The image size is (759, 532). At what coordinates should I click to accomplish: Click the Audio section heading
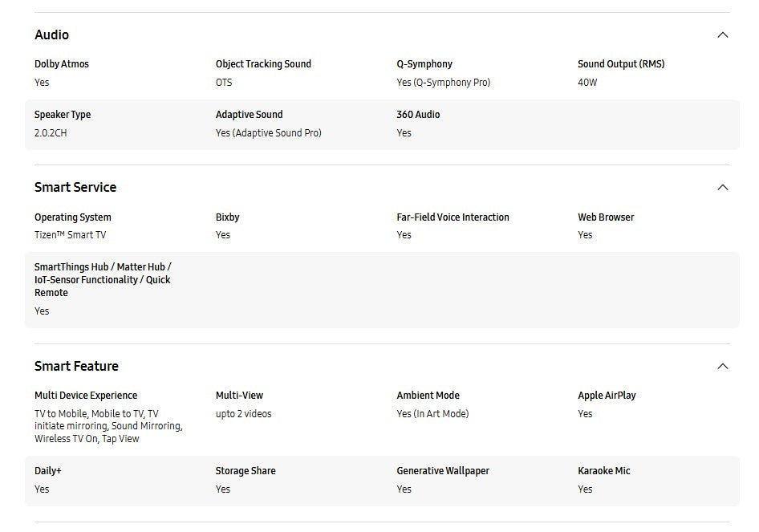click(x=51, y=35)
